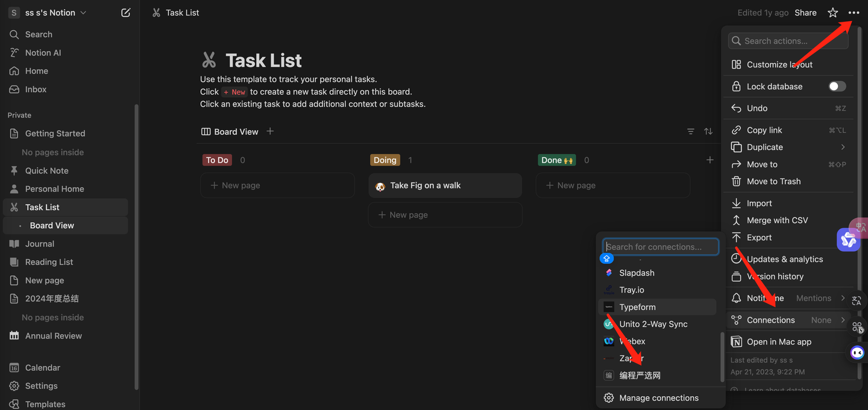Select Move to Trash menu item

pos(773,181)
